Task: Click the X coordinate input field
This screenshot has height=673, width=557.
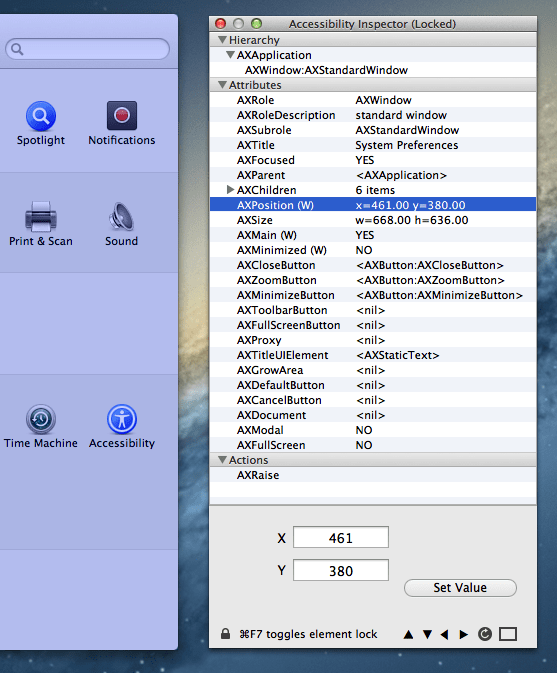Action: coord(341,537)
